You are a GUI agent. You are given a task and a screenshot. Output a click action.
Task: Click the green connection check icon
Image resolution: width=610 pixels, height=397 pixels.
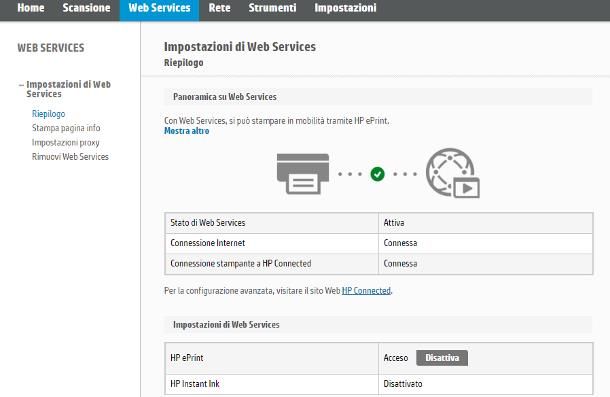pyautogui.click(x=377, y=174)
